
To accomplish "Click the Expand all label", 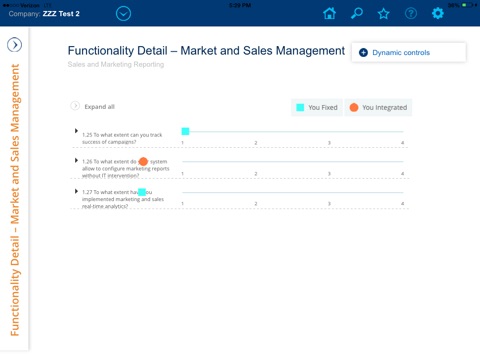I will coord(99,107).
